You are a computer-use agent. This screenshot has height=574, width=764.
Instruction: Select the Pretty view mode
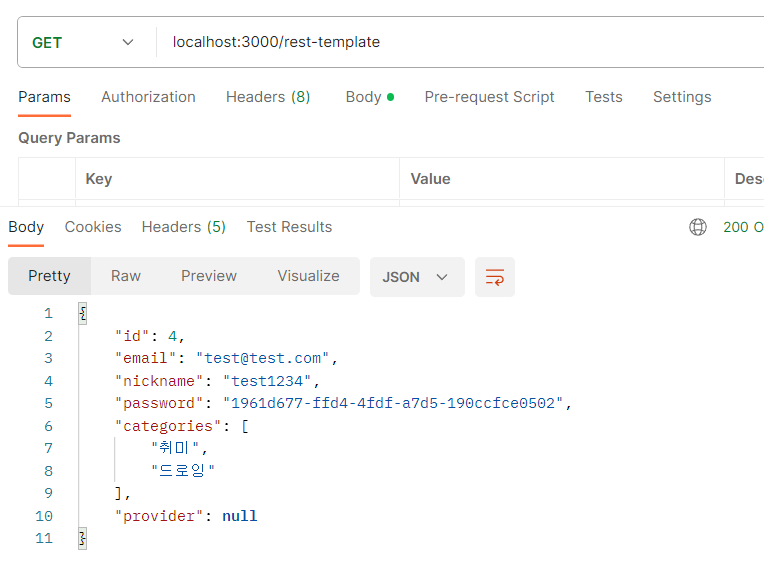pos(49,276)
